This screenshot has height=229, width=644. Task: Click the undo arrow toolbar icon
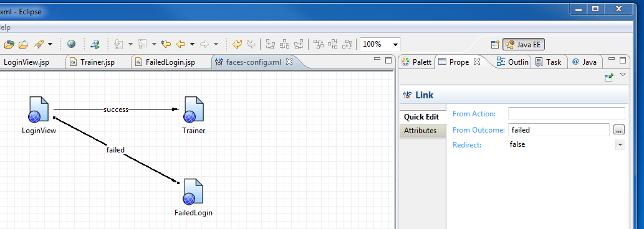click(x=237, y=44)
